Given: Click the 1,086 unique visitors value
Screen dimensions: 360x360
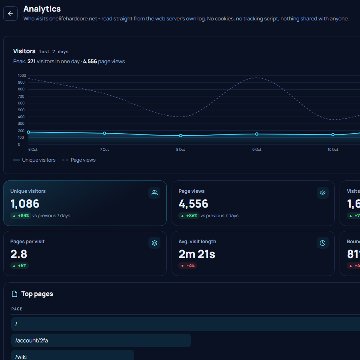Looking at the screenshot, I should pyautogui.click(x=25, y=204).
